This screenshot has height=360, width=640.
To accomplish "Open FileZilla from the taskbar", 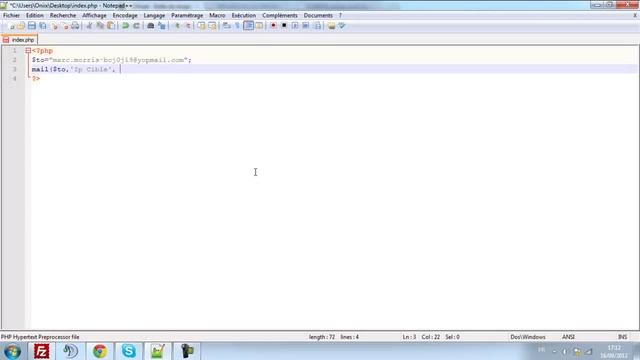I will click(x=41, y=351).
